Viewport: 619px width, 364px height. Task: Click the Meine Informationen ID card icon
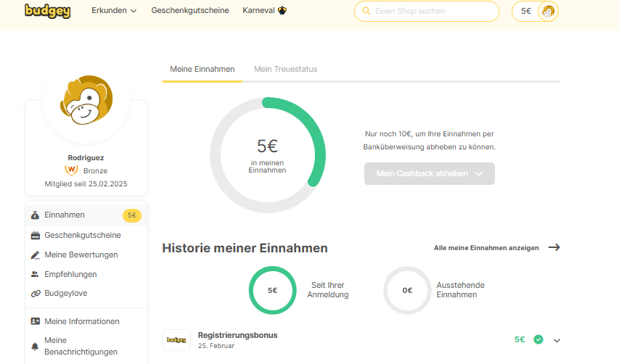[35, 321]
